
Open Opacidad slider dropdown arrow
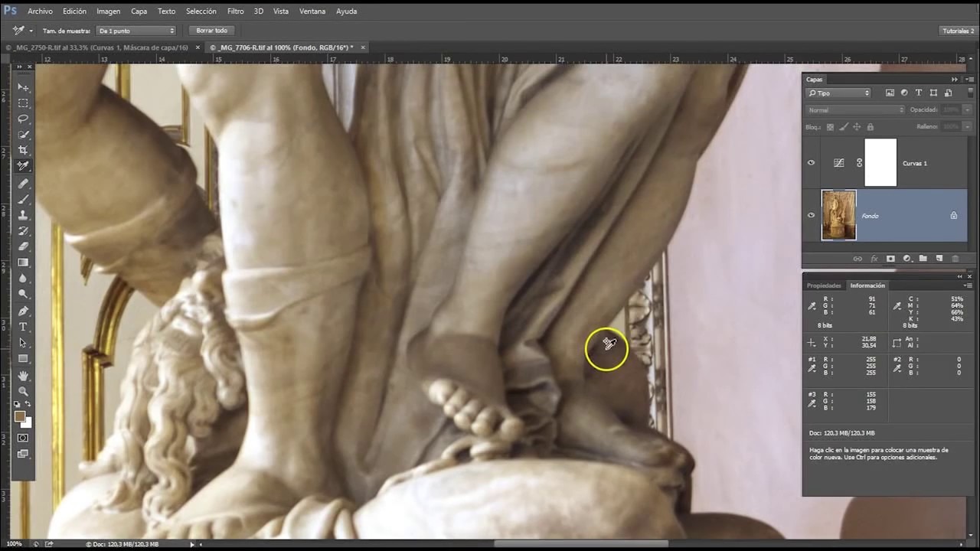tap(968, 110)
